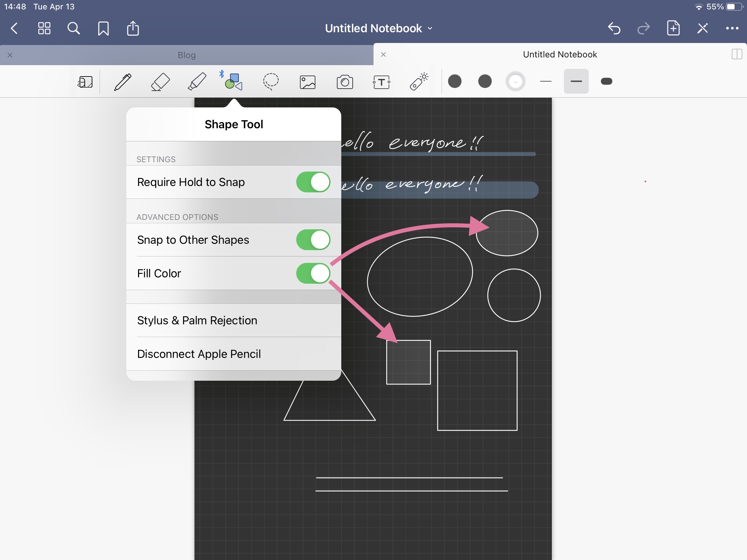Select the Eraser tool
The height and width of the screenshot is (560, 747).
click(x=160, y=82)
